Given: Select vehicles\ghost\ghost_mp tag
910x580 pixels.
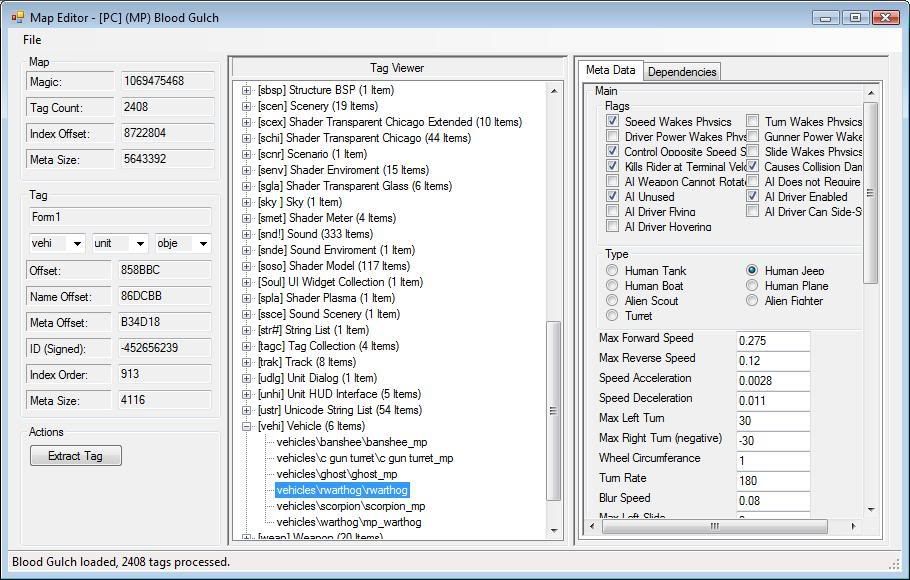Looking at the screenshot, I should (337, 474).
